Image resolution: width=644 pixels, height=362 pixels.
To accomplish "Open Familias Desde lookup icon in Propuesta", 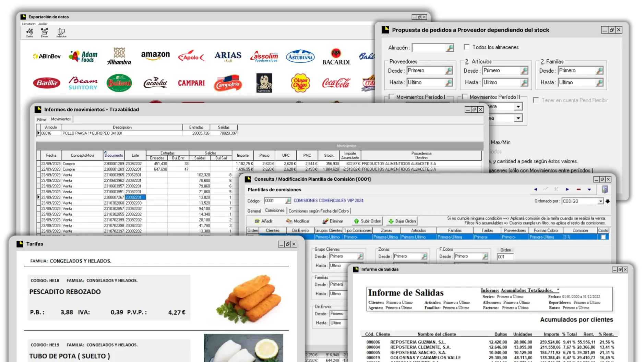I will coord(599,71).
